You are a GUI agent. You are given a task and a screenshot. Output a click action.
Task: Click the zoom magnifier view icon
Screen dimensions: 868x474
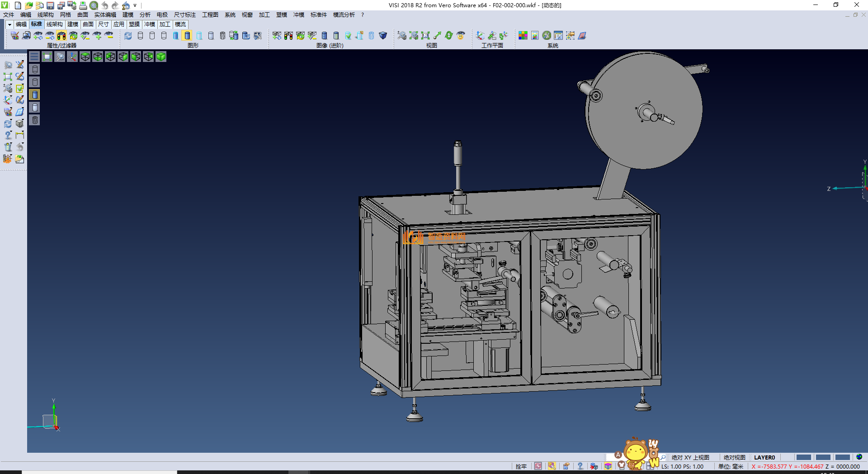point(60,57)
